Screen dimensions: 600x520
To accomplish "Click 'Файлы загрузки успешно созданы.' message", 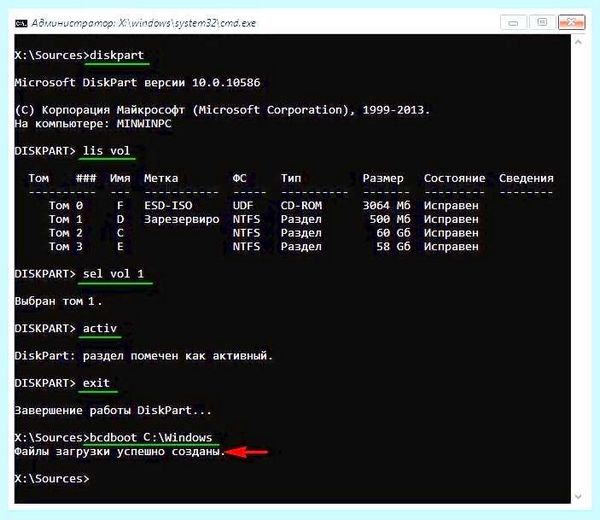I will [x=120, y=452].
